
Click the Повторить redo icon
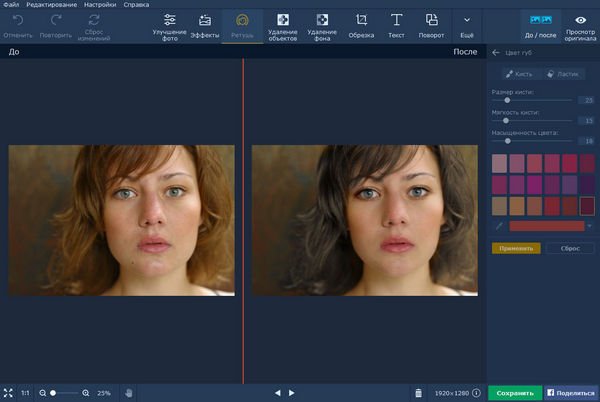coord(56,20)
